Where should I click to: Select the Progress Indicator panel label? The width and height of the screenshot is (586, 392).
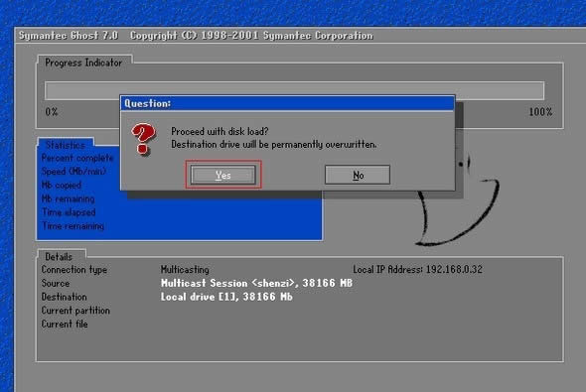tap(83, 63)
